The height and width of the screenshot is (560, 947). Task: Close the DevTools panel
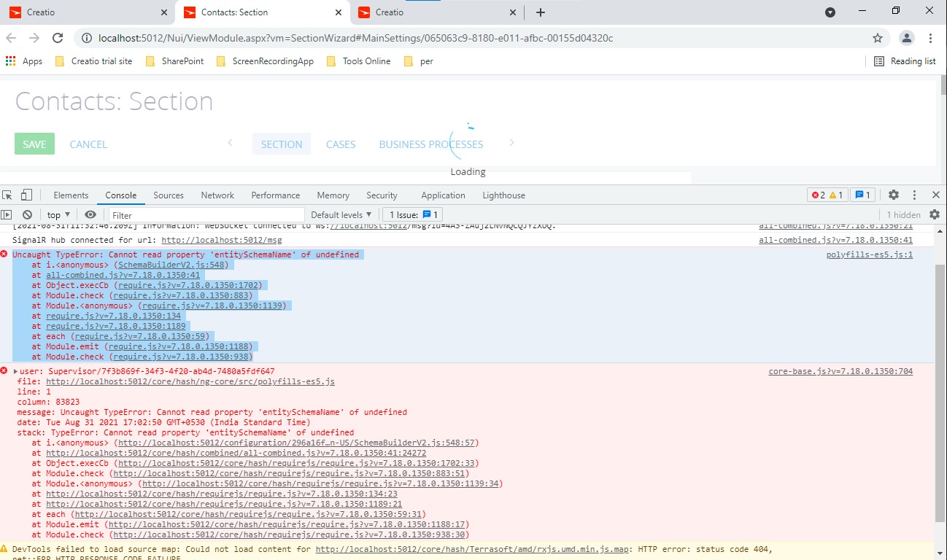tap(936, 195)
